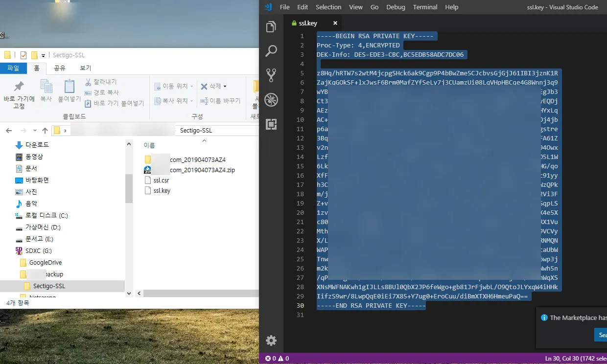
Task: Click the up-directory arrow in File Explorer
Action: (45, 131)
